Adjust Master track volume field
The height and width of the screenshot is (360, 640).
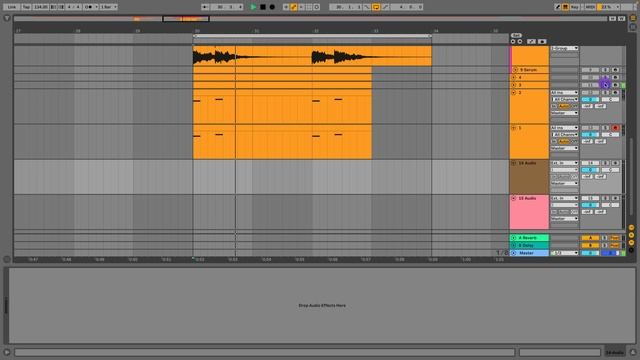point(590,253)
